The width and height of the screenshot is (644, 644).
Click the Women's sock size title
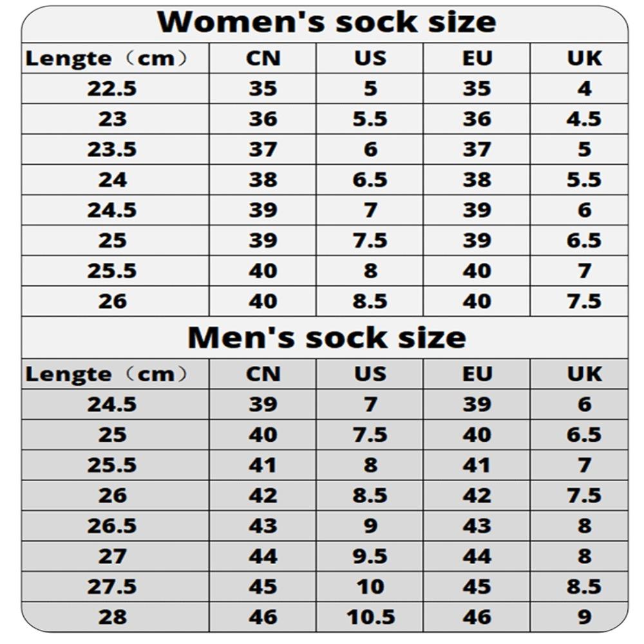[x=327, y=22]
